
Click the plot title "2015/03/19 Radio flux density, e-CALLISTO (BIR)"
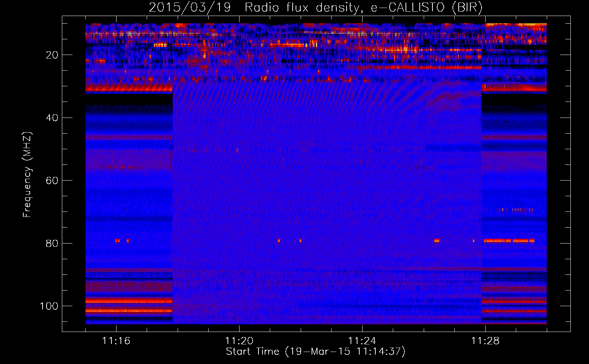tap(316, 8)
